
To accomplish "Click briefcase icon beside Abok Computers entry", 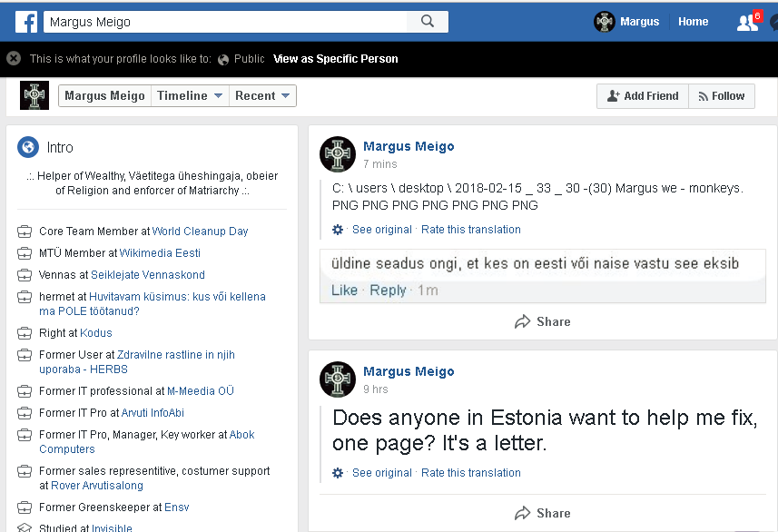I will pos(25,435).
